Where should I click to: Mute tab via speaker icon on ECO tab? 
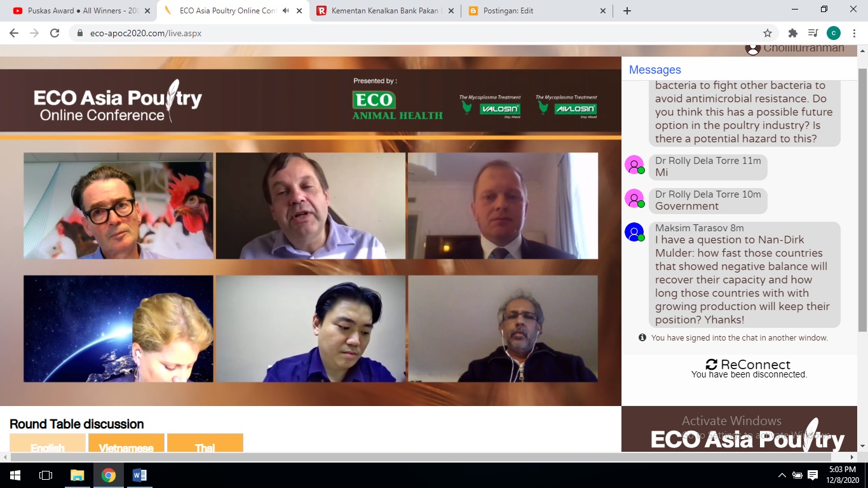click(285, 11)
